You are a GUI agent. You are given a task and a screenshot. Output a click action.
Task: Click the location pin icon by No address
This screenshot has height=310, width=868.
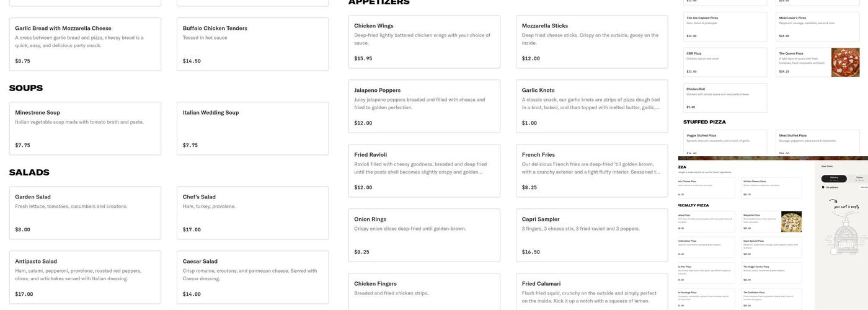823,187
